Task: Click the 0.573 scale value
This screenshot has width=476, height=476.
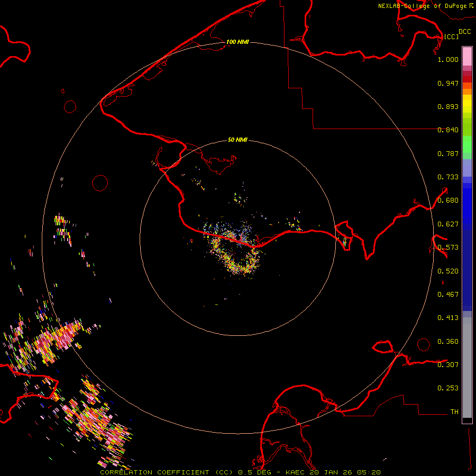Action: pyautogui.click(x=448, y=248)
